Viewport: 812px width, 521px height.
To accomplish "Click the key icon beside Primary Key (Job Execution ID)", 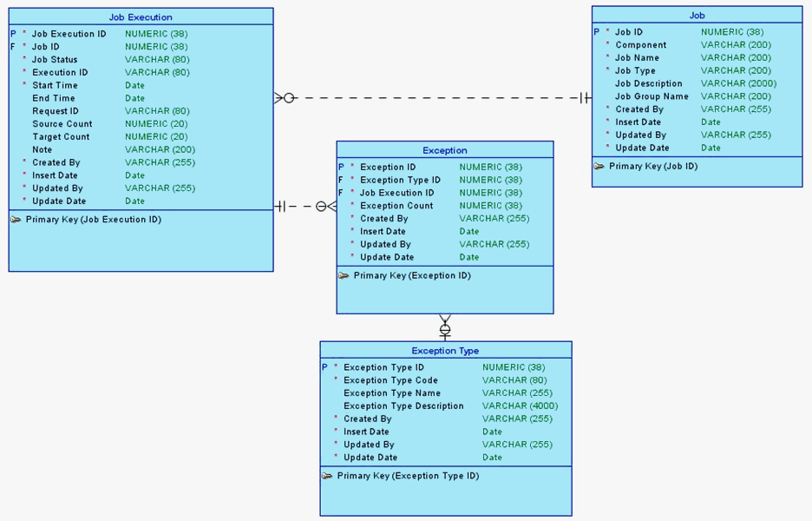I will tap(16, 220).
